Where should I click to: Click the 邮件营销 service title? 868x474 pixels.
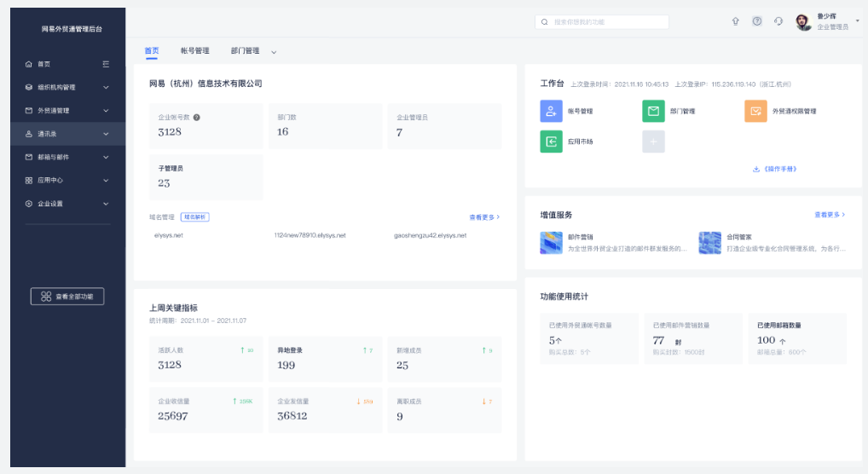(x=580, y=237)
